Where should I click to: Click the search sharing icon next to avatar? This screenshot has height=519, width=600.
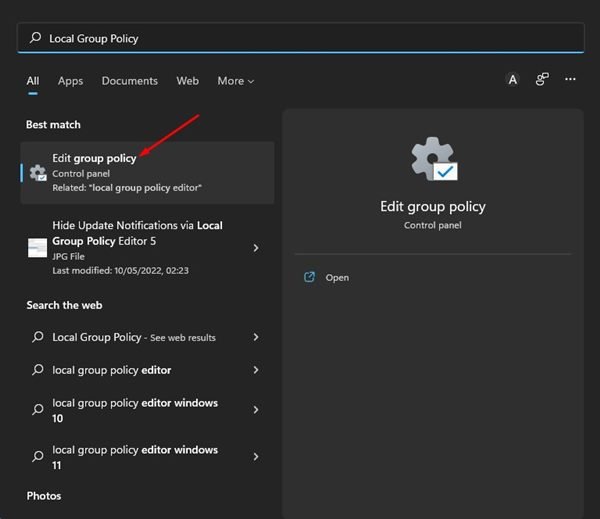coord(542,79)
